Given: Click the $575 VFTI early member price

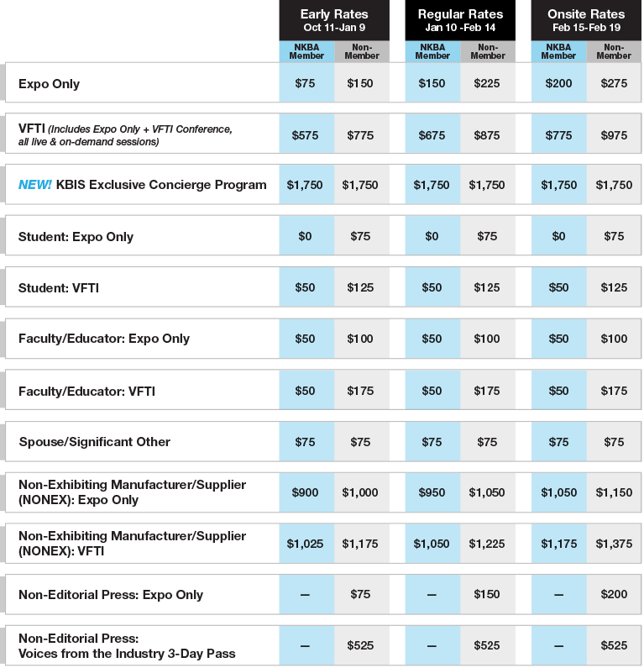Looking at the screenshot, I should (306, 134).
